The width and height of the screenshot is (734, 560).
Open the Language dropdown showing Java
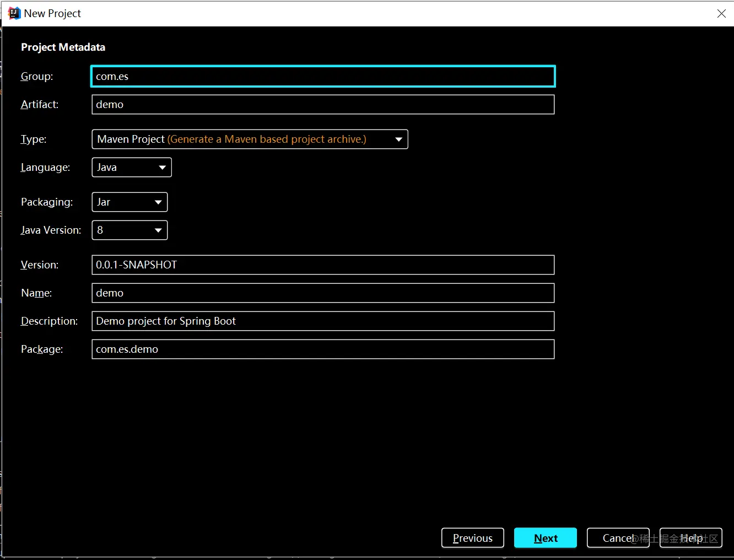point(132,167)
